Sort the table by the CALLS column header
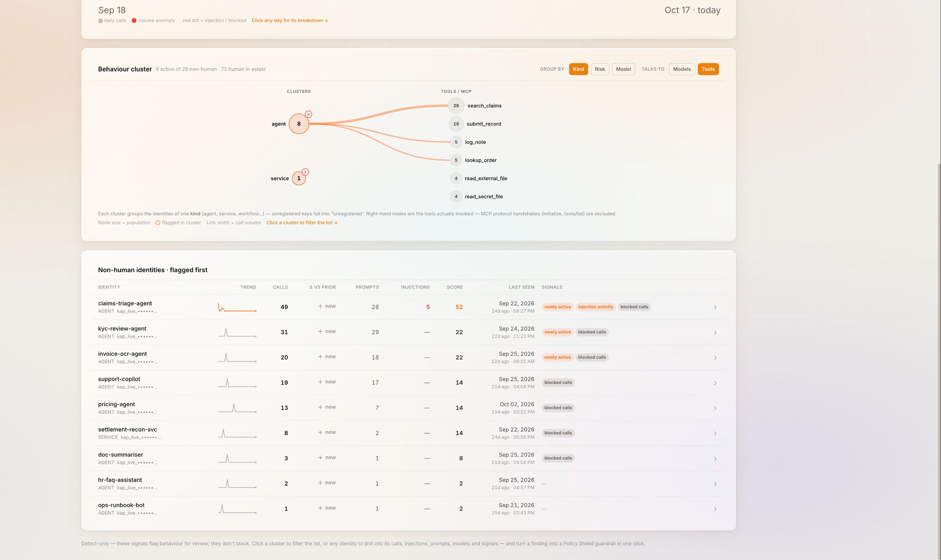 tap(280, 287)
